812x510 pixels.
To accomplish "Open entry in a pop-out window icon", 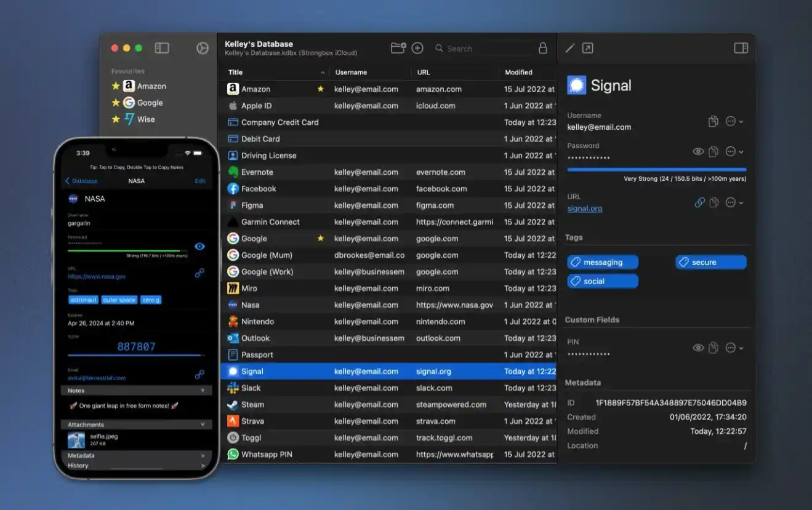I will click(588, 48).
